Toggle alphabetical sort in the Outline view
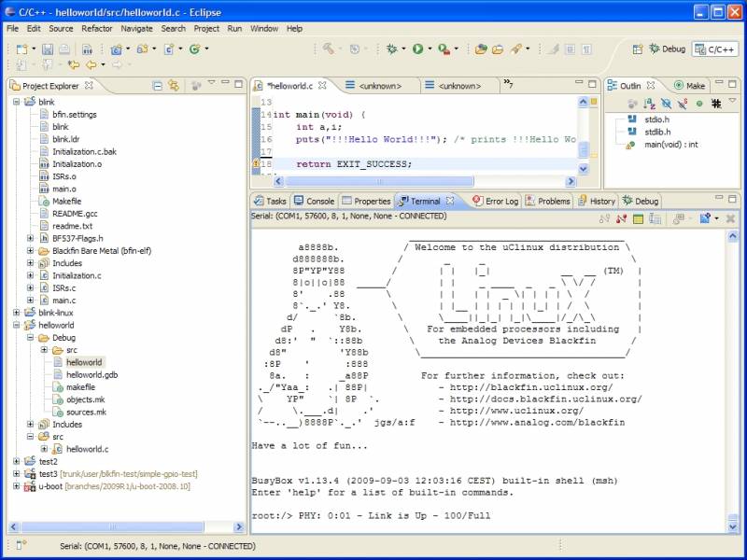The image size is (747, 560). (649, 104)
